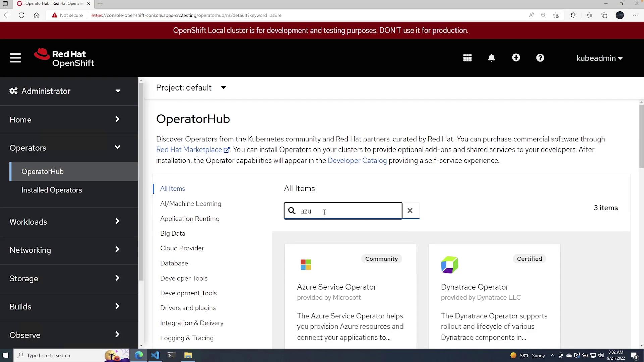Open Visual Studio Code from the taskbar
This screenshot has height=362, width=644.
[x=155, y=355]
